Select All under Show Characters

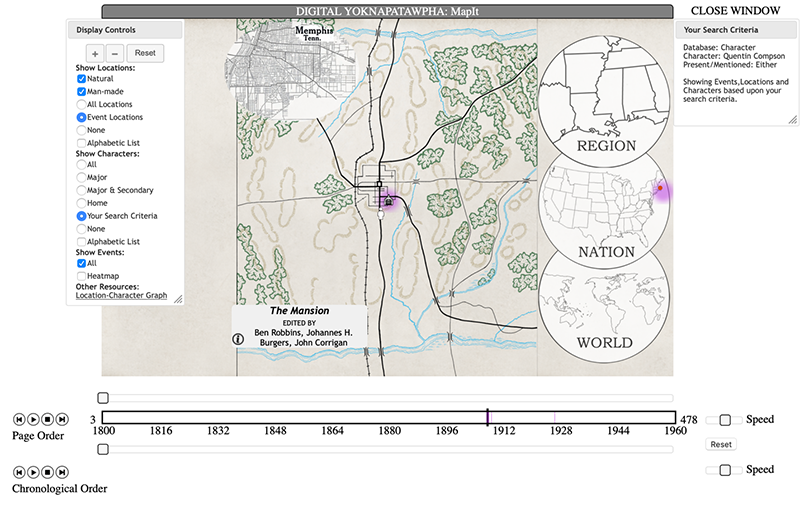(x=81, y=164)
